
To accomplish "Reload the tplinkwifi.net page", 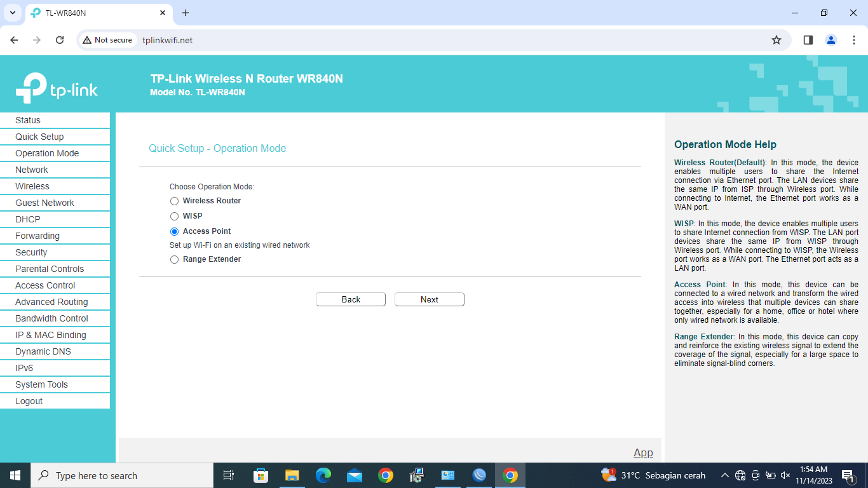I will [60, 40].
